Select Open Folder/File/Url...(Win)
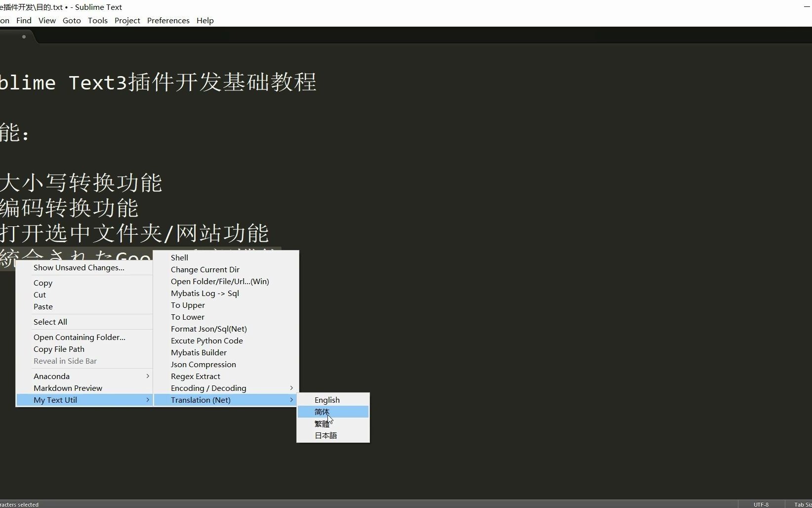Image resolution: width=812 pixels, height=508 pixels. click(226, 281)
